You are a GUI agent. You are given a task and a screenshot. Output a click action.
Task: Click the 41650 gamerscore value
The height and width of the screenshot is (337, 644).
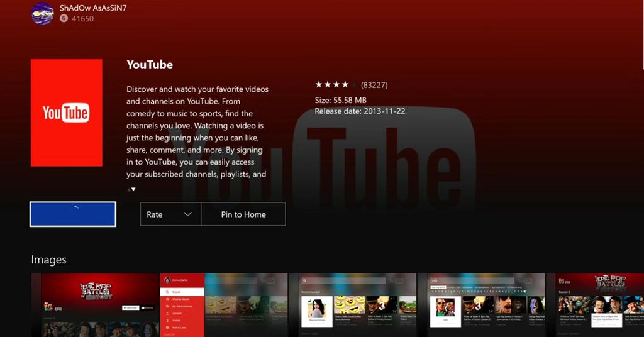coord(82,18)
